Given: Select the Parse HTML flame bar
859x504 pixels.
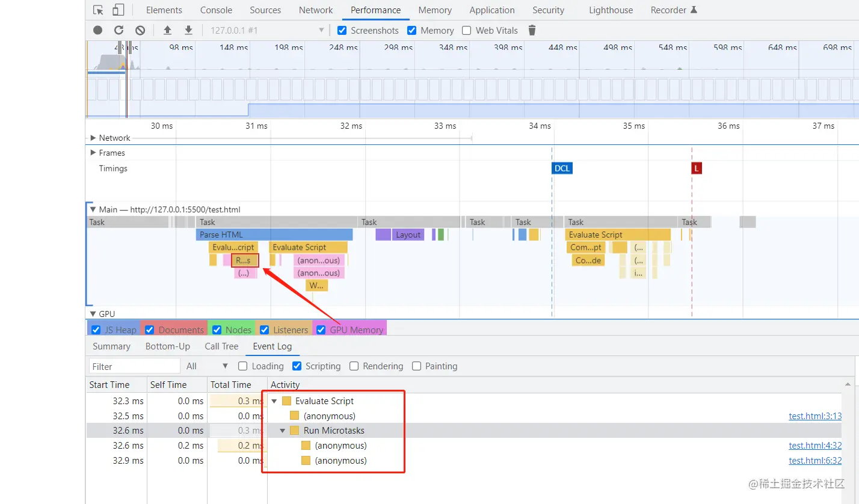Looking at the screenshot, I should (x=274, y=235).
